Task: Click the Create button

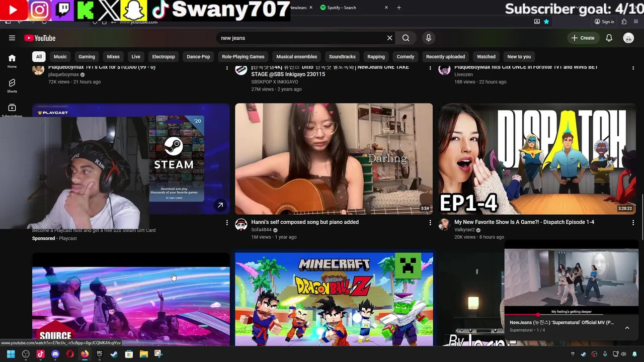Action: coord(583,38)
